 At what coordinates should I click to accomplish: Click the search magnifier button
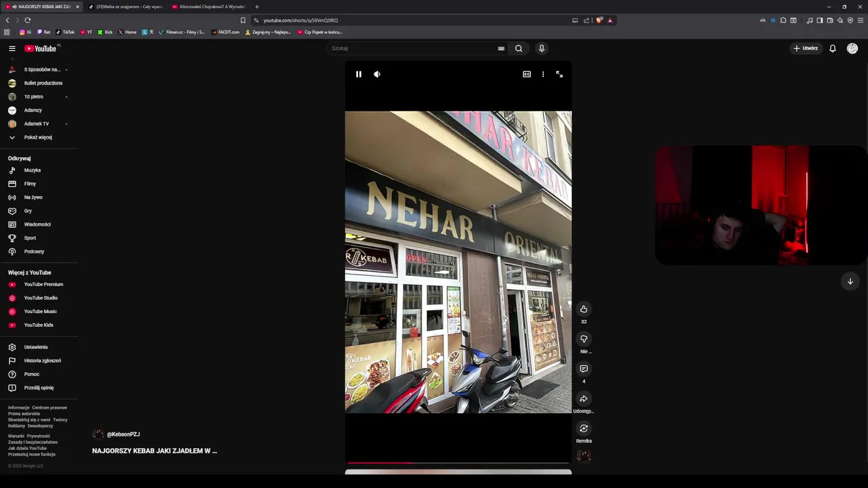(519, 48)
